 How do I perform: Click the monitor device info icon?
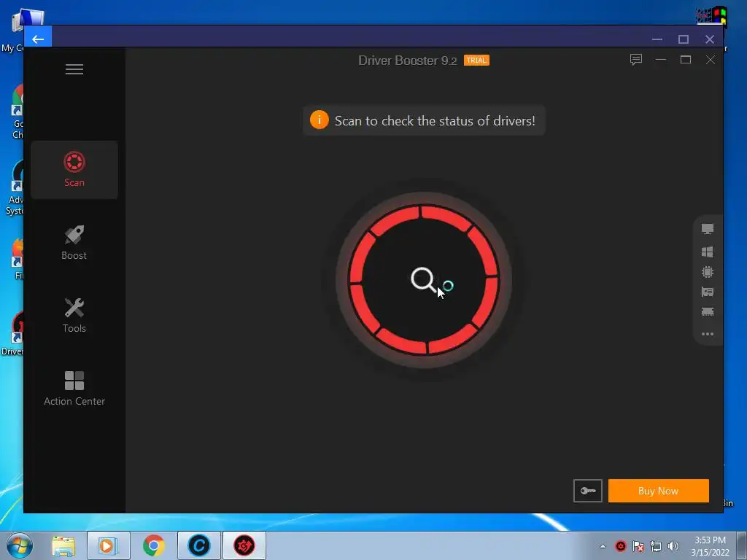pyautogui.click(x=708, y=229)
